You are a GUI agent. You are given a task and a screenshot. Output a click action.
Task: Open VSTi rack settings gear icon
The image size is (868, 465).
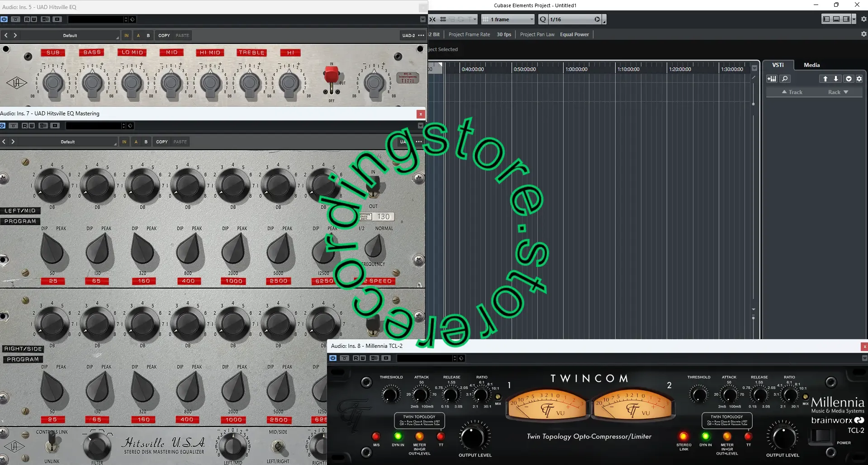pyautogui.click(x=859, y=79)
